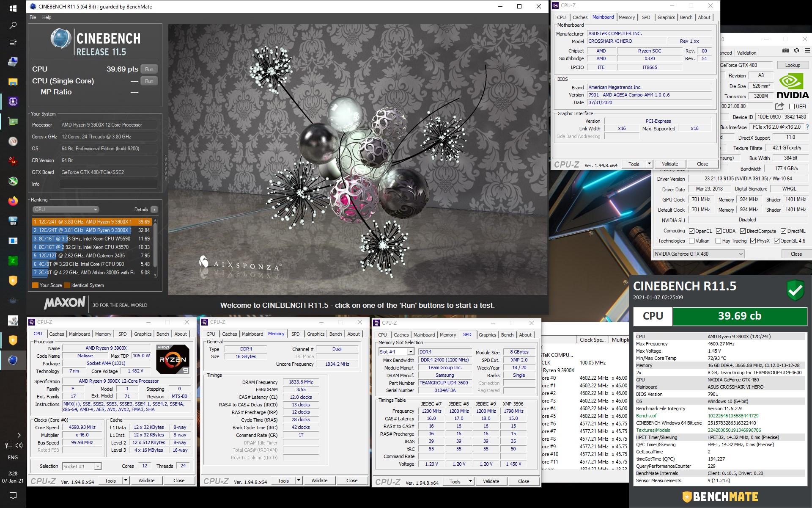Click the Cinebench Info input field
This screenshot has width=812, height=508.
pyautogui.click(x=109, y=184)
